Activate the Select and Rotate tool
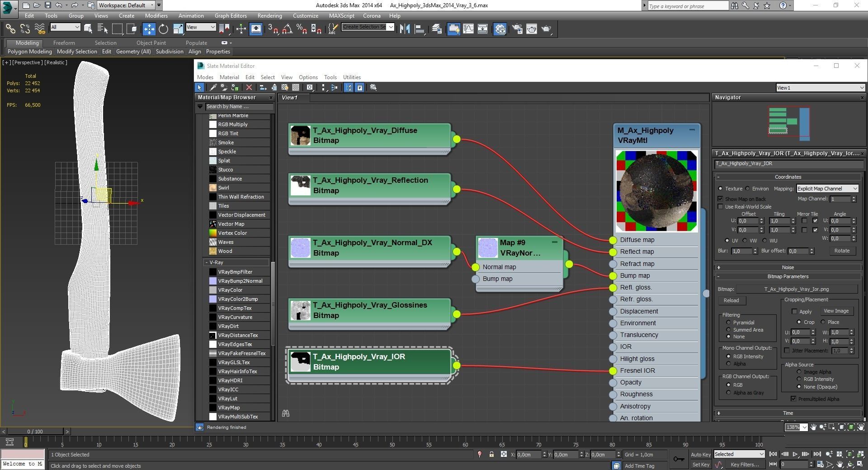Image resolution: width=868 pixels, height=470 pixels. tap(163, 29)
